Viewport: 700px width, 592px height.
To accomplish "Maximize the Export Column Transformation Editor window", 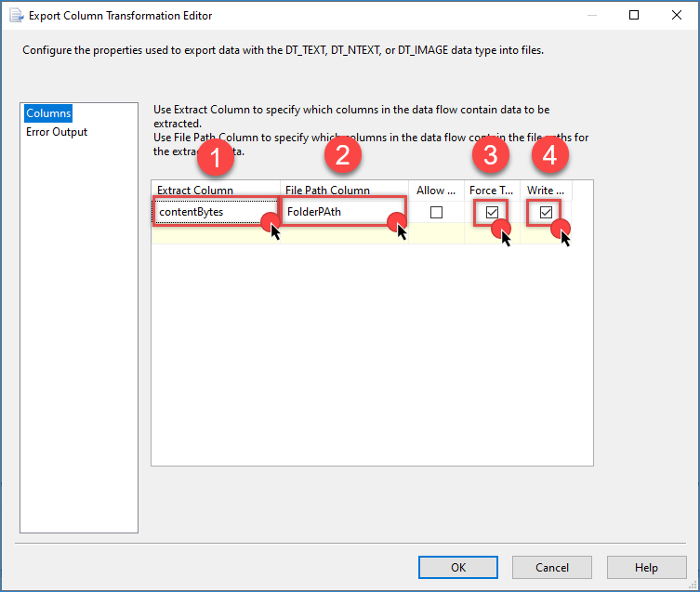I will (x=634, y=16).
